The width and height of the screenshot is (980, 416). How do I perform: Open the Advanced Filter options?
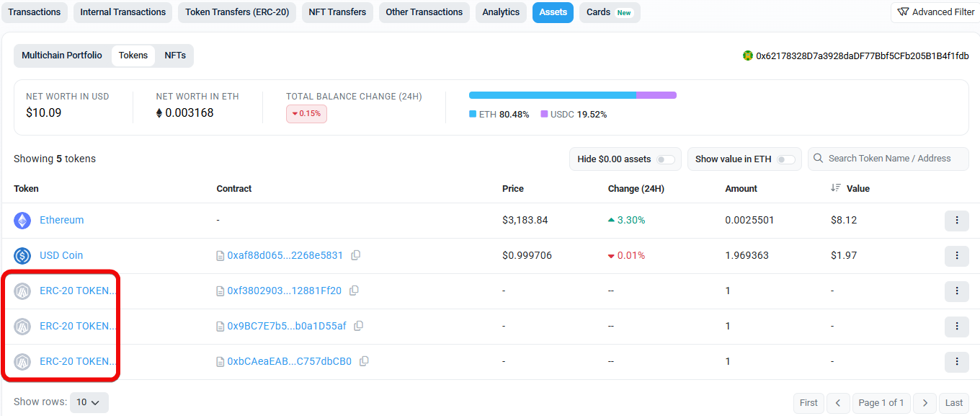point(935,12)
